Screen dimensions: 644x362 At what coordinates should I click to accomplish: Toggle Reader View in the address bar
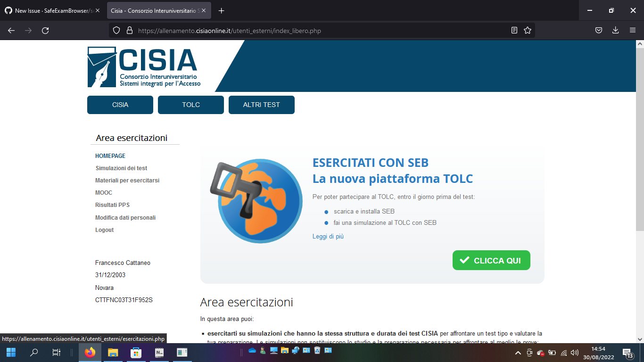coord(514,30)
